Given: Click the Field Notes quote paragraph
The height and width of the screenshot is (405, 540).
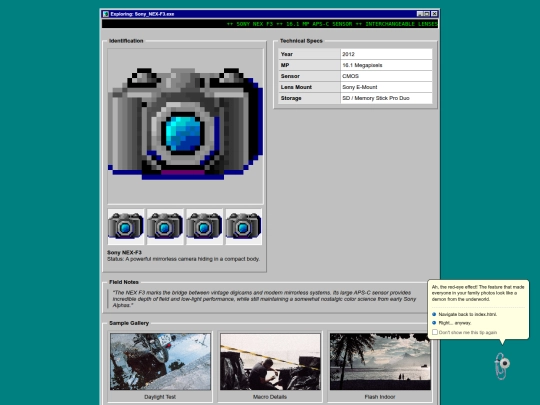Looking at the screenshot, I should click(x=264, y=299).
